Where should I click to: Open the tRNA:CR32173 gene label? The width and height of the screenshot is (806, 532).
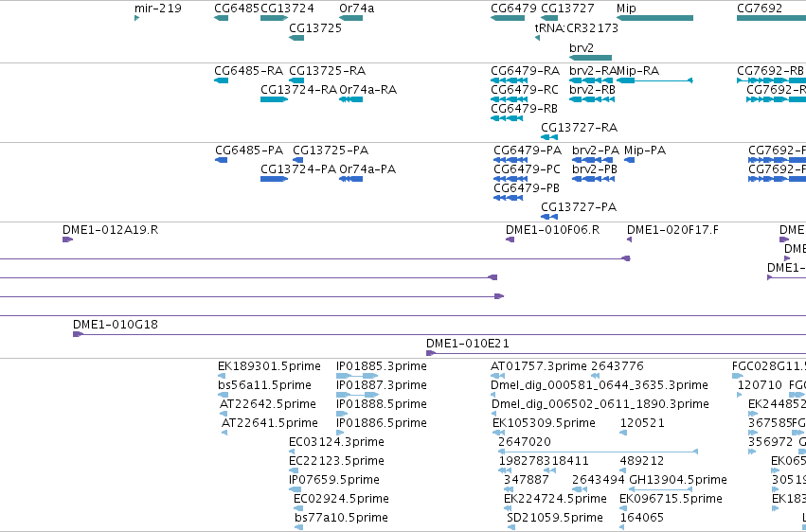click(x=576, y=28)
